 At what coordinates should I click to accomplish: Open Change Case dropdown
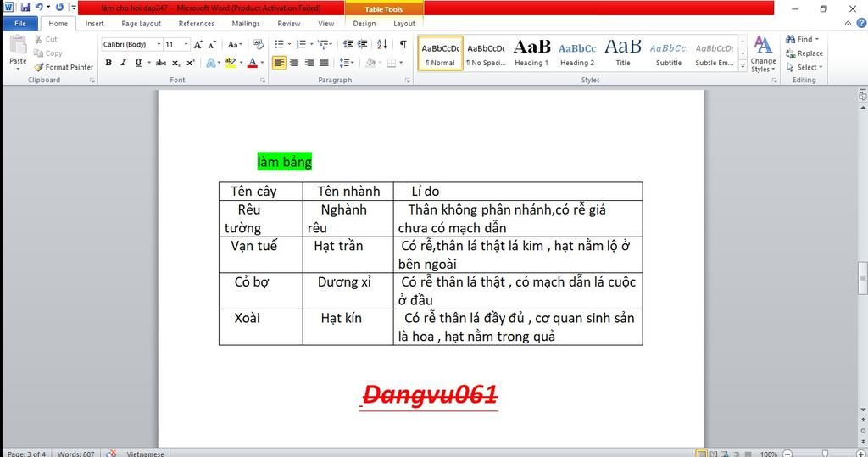[235, 44]
